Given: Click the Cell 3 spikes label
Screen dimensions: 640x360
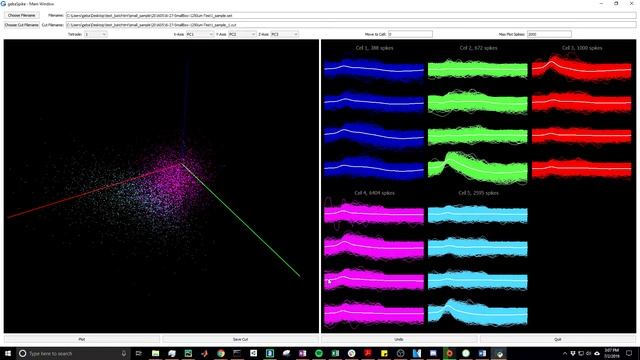Looking at the screenshot, I should pyautogui.click(x=582, y=48).
